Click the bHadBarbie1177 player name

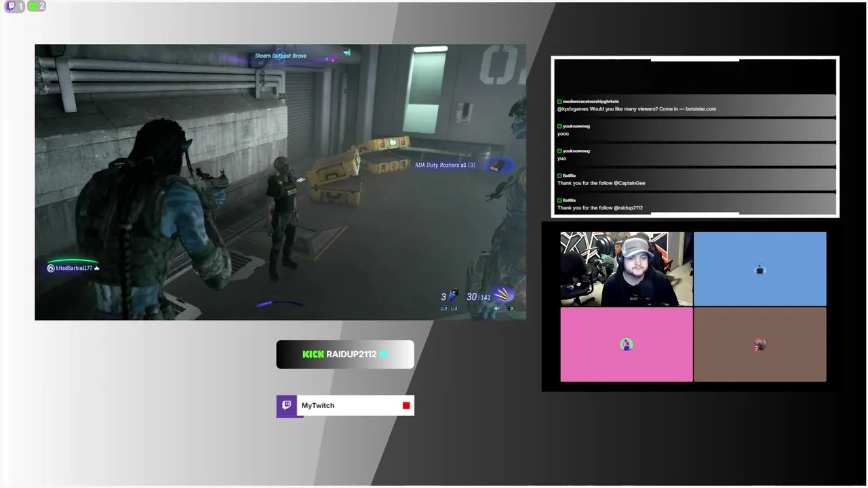[x=74, y=268]
